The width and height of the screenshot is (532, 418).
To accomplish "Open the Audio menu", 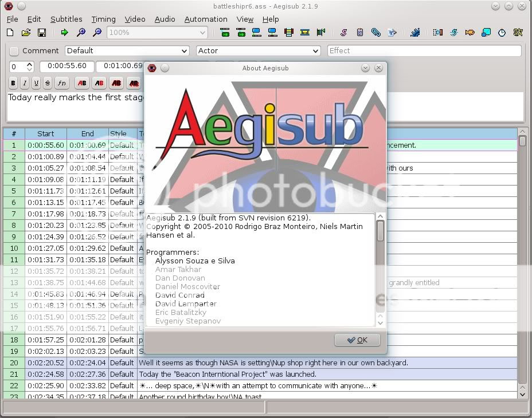I will click(165, 19).
